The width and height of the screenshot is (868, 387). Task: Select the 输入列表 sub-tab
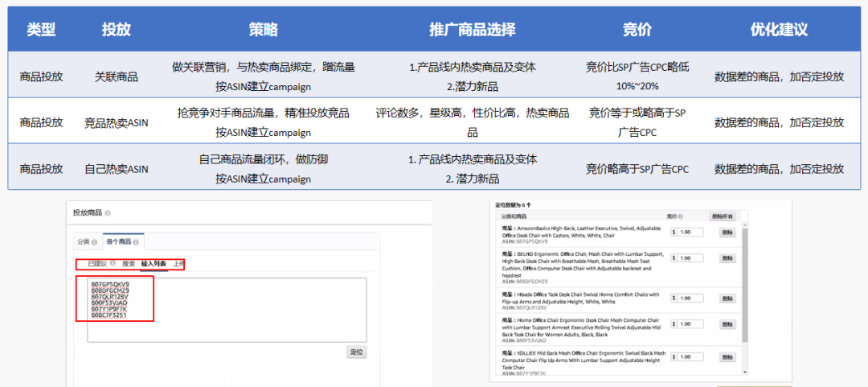[154, 264]
